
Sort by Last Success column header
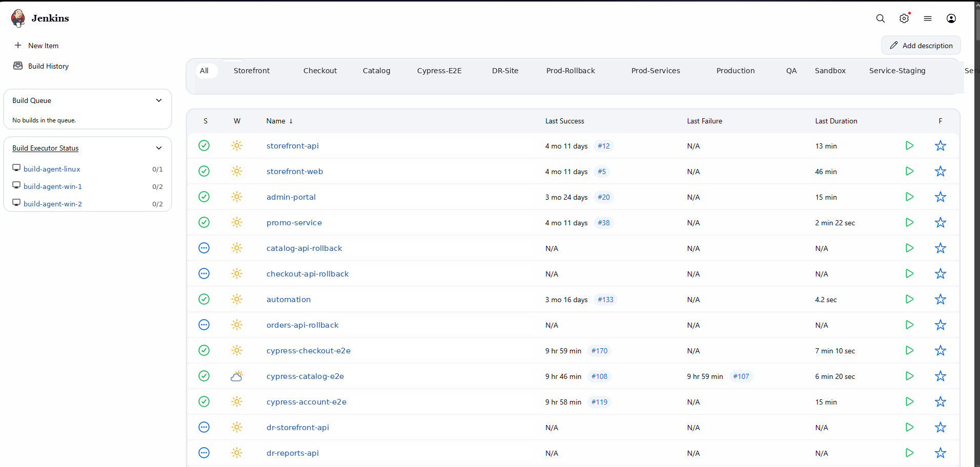click(x=564, y=121)
